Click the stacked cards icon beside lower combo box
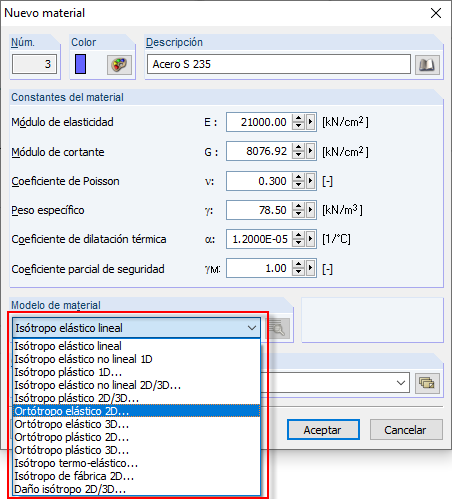 click(427, 383)
